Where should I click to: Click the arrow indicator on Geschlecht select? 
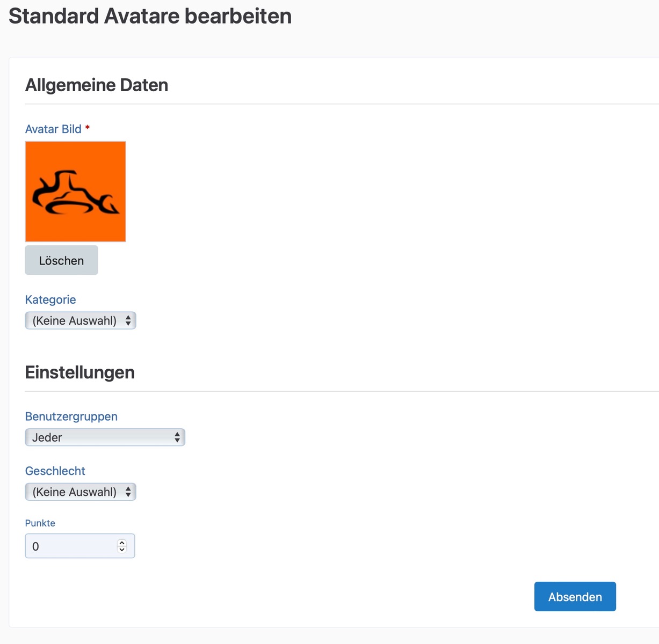click(128, 492)
